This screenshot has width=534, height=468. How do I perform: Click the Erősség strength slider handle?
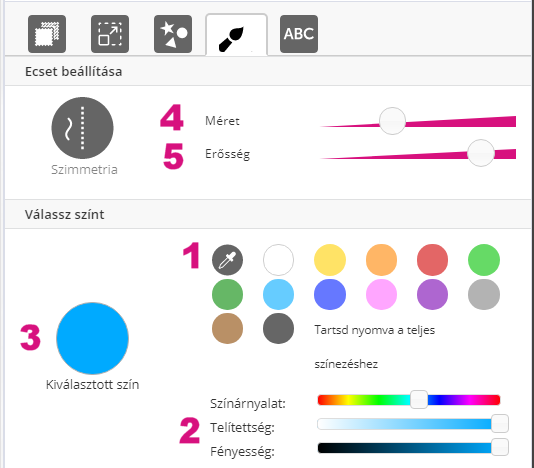tap(481, 153)
